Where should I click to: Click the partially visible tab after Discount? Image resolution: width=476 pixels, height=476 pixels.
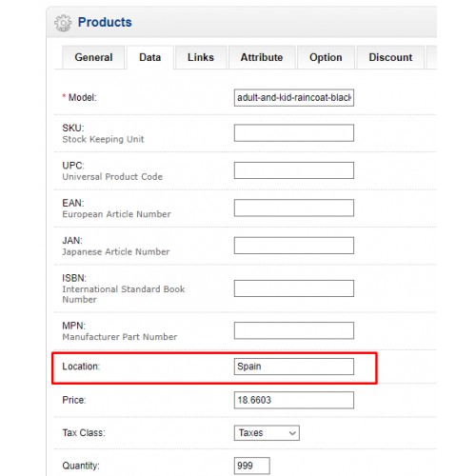pos(431,57)
